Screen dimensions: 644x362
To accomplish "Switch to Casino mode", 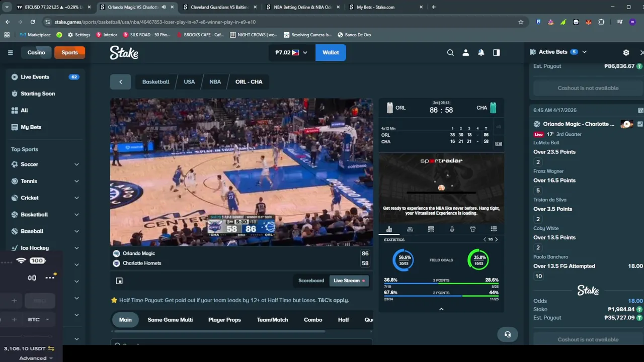I will pos(36,52).
